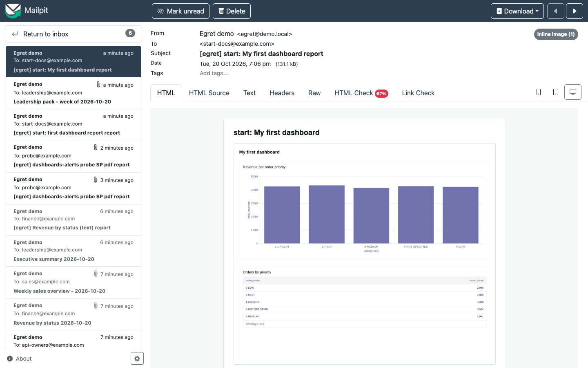The height and width of the screenshot is (368, 588).
Task: Open the email to api-owners@example.com
Action: pos(73,340)
